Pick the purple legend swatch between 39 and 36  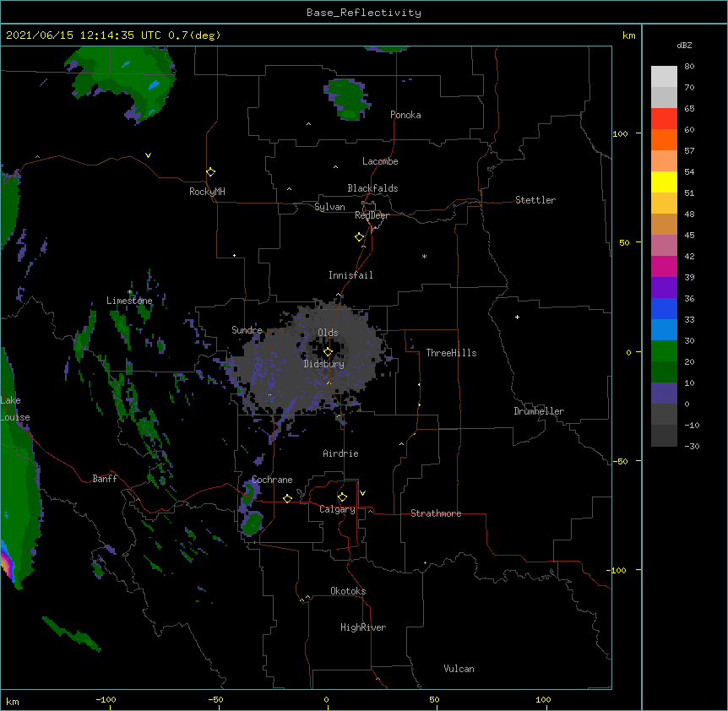[664, 287]
